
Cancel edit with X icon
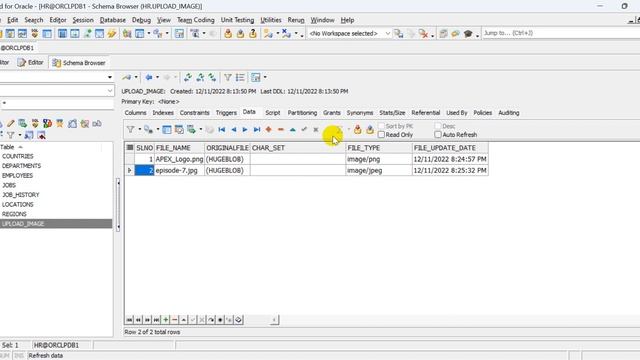click(x=316, y=130)
